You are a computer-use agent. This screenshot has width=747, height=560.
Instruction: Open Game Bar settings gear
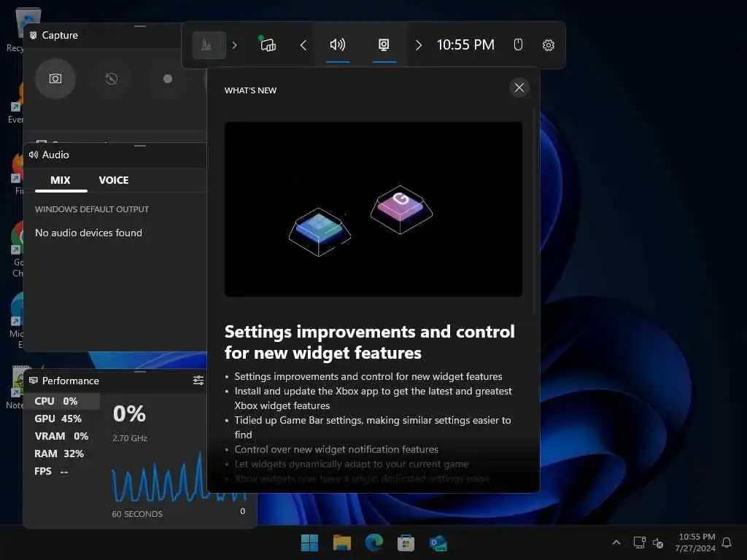(x=549, y=45)
